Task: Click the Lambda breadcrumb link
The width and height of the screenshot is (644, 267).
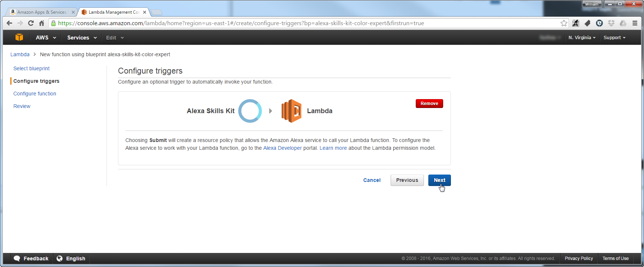Action: [20, 54]
